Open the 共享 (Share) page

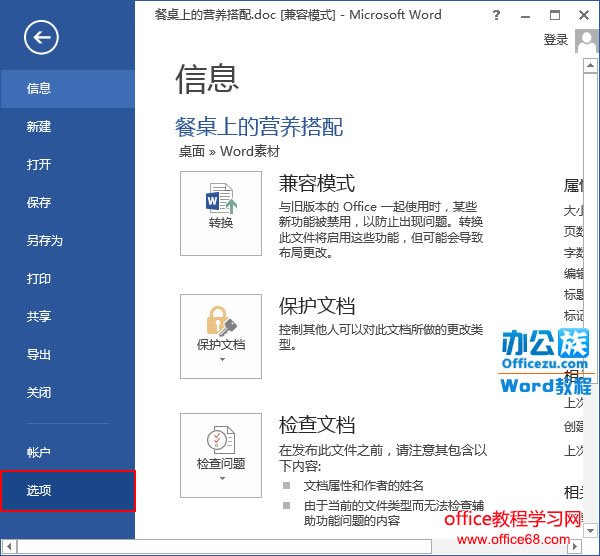67,316
